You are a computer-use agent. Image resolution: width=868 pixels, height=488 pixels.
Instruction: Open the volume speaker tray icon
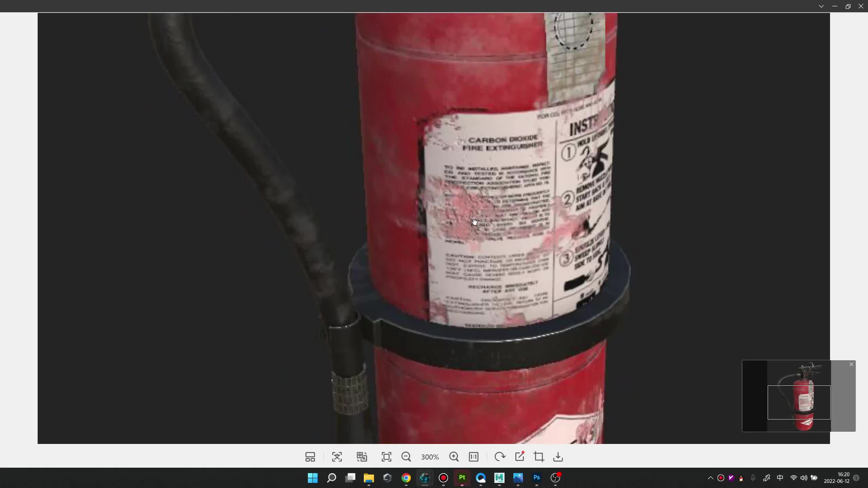(x=804, y=478)
